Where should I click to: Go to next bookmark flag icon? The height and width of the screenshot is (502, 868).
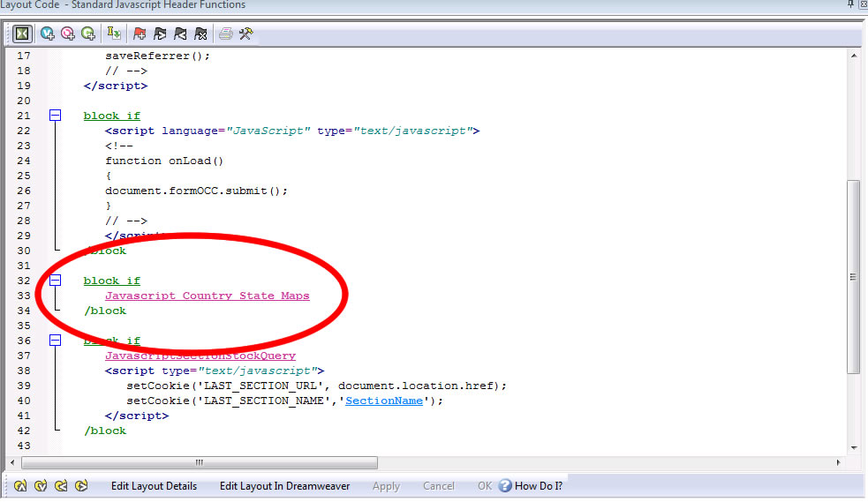coord(160,34)
